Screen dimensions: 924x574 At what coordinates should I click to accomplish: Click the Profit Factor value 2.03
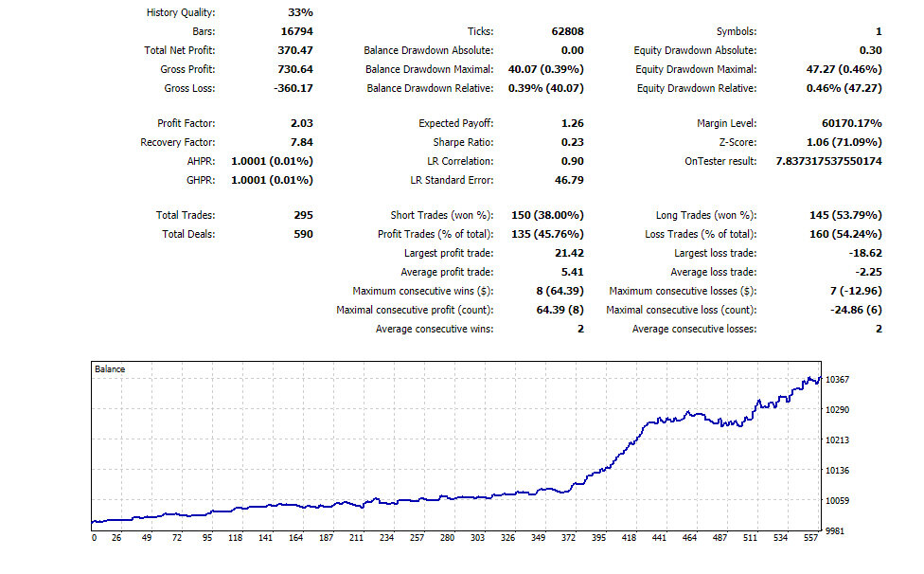(302, 123)
